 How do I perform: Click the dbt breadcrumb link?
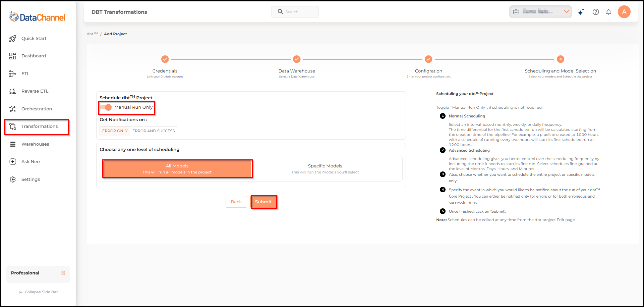click(92, 34)
